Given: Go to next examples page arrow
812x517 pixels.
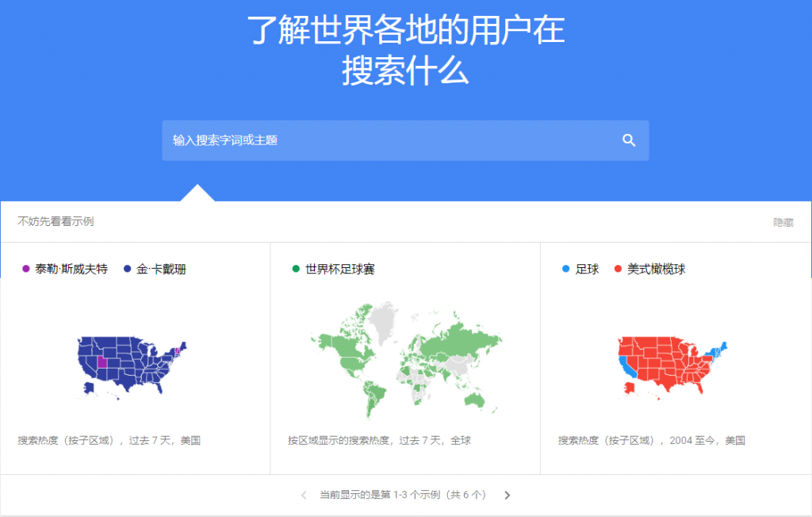Looking at the screenshot, I should click(x=507, y=496).
